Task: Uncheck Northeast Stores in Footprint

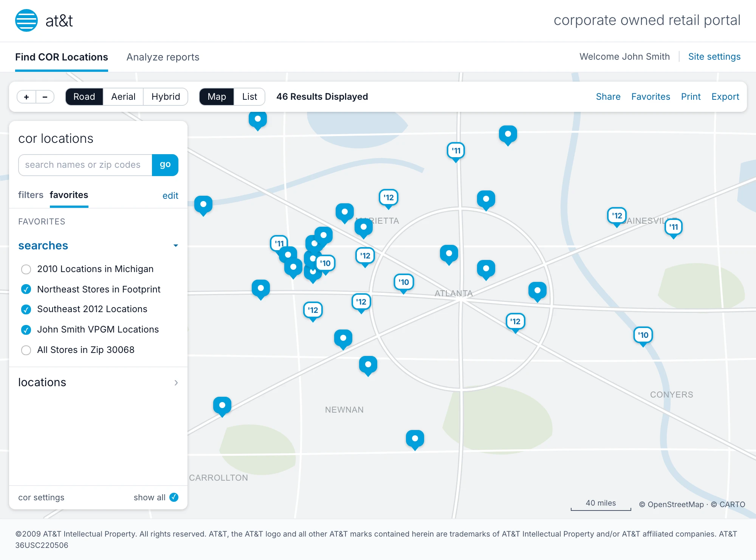Action: click(x=26, y=289)
